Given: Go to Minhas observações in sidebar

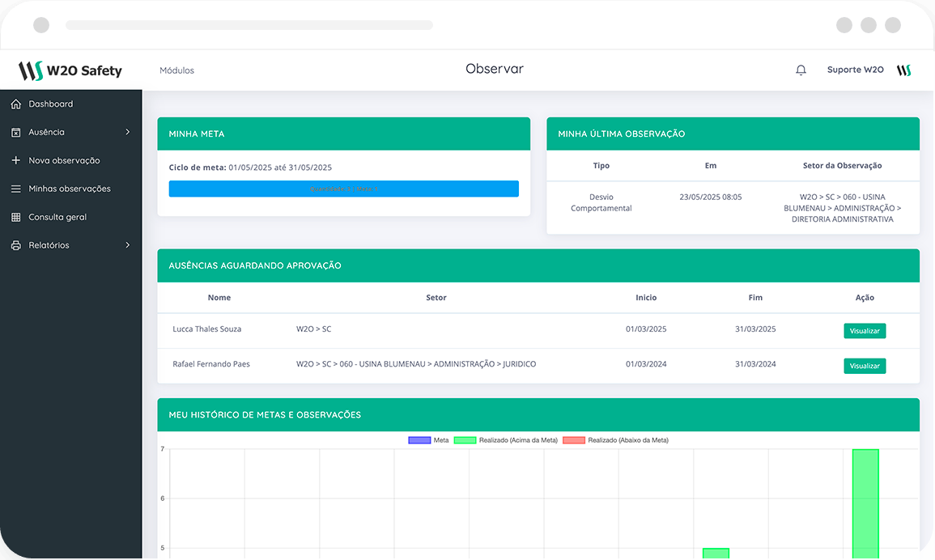Looking at the screenshot, I should point(70,189).
